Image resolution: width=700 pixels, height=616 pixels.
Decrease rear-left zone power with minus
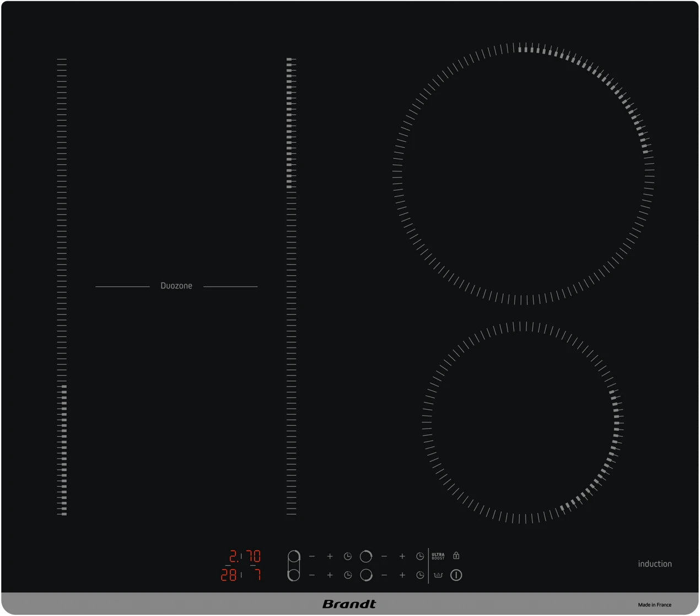point(312,556)
